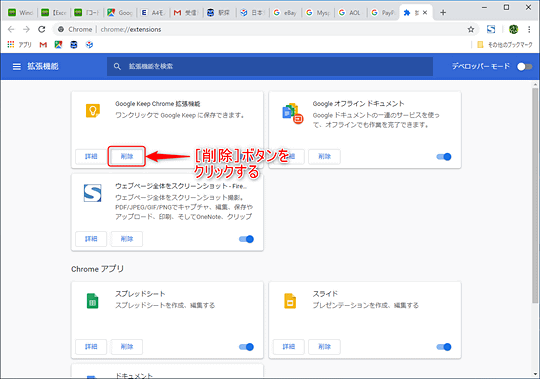Click the scrollbar up arrow
The height and width of the screenshot is (379, 540).
pos(536,84)
